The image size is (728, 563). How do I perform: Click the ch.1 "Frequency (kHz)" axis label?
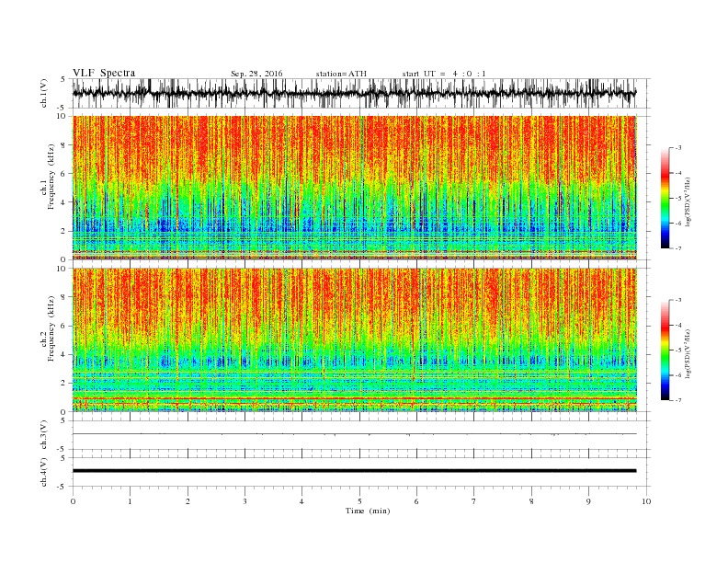click(x=51, y=177)
